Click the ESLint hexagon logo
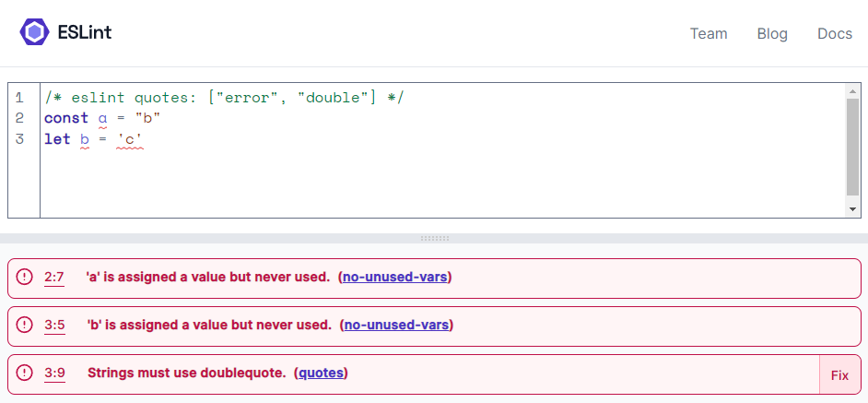Screen dimensions: 868x403 [34, 32]
